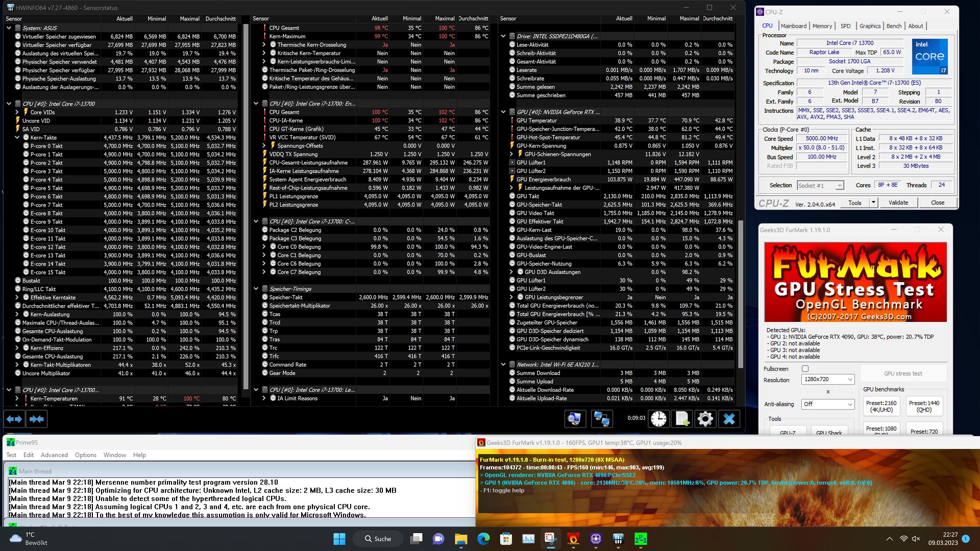980x551 pixels.
Task: Start the Preset:1440 (QHD) benchmark
Action: tap(924, 407)
